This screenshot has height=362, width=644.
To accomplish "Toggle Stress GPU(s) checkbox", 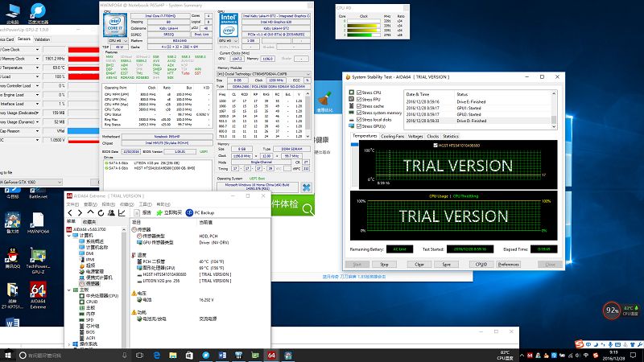I will click(x=359, y=126).
